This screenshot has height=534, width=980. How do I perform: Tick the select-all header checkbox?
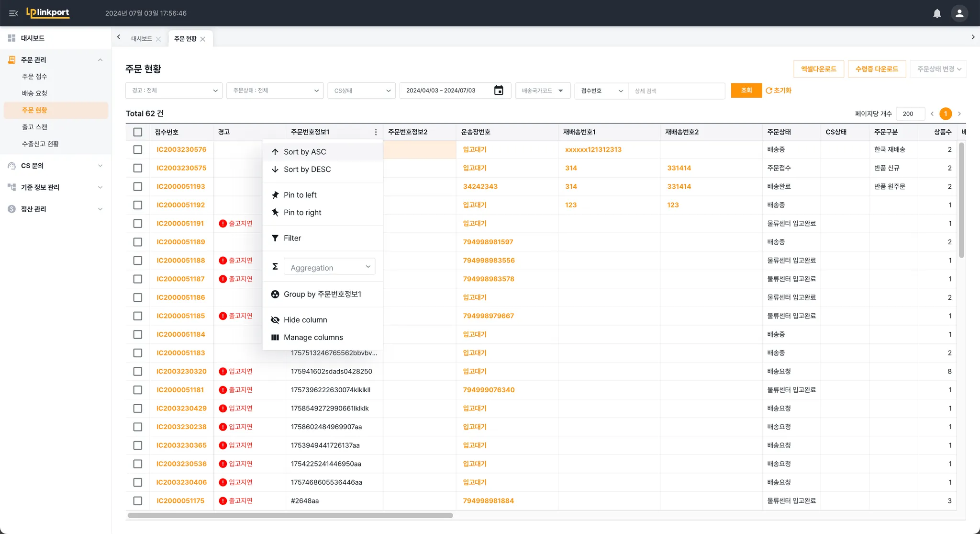[138, 132]
